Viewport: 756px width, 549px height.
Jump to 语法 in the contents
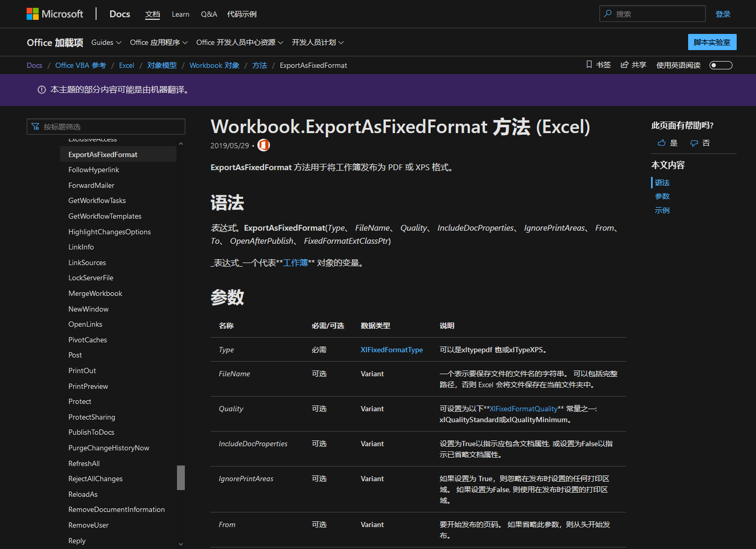click(662, 183)
